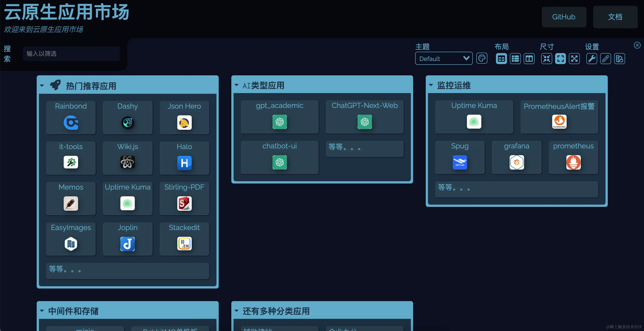
Task: Open the PrometheusAlert报警 icon
Action: click(559, 122)
